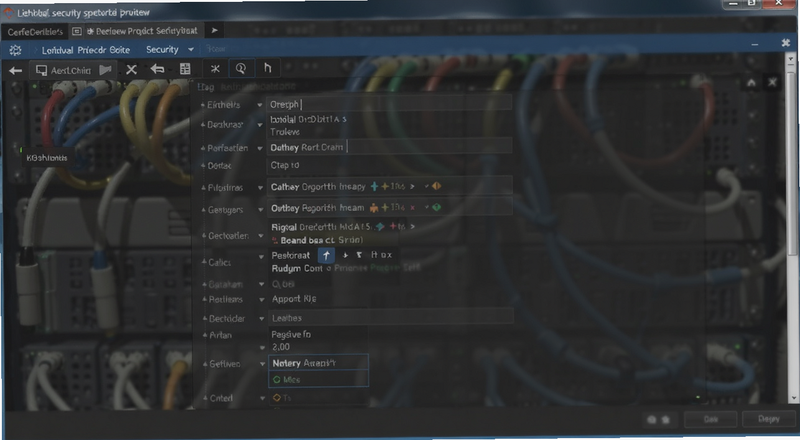Click the KGshtonis label on the left
Image resolution: width=800 pixels, height=440 pixels.
tap(46, 158)
